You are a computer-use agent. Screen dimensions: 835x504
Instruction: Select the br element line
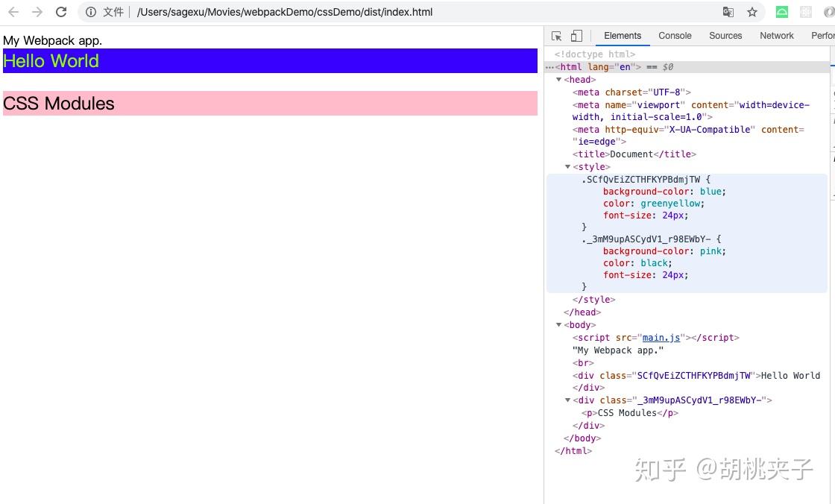coord(583,363)
